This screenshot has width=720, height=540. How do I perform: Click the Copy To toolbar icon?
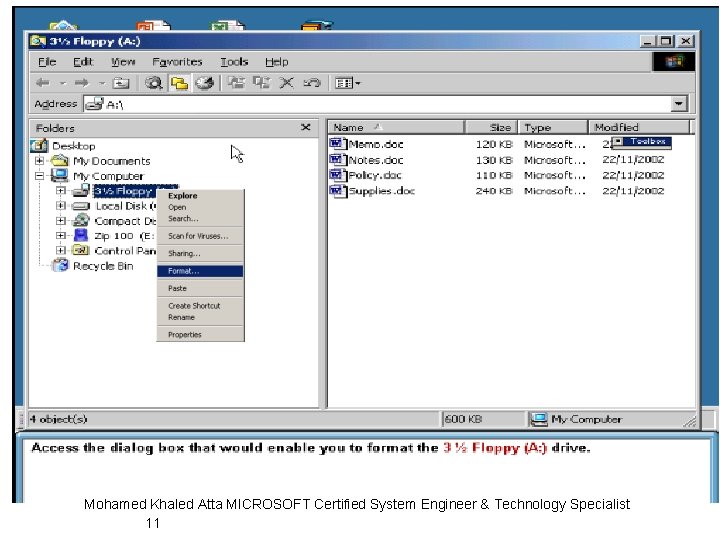262,83
